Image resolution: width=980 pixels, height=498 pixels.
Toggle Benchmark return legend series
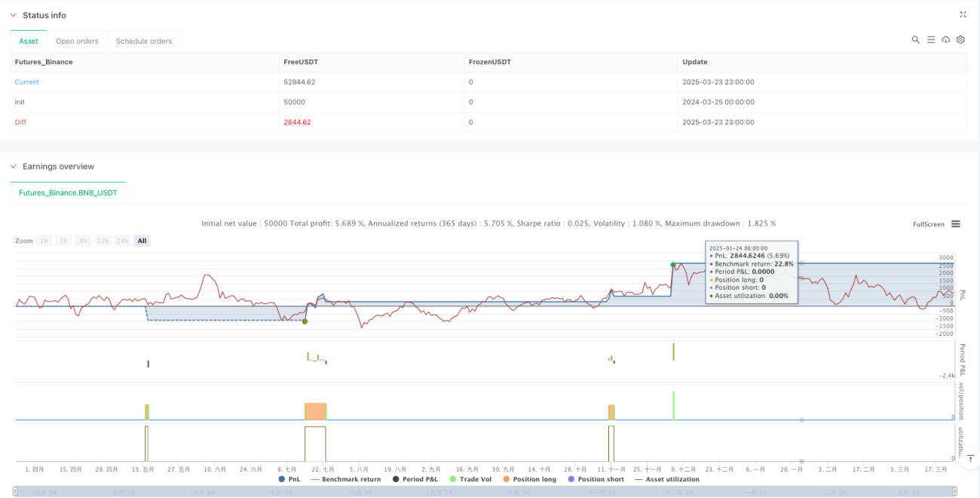click(x=346, y=479)
